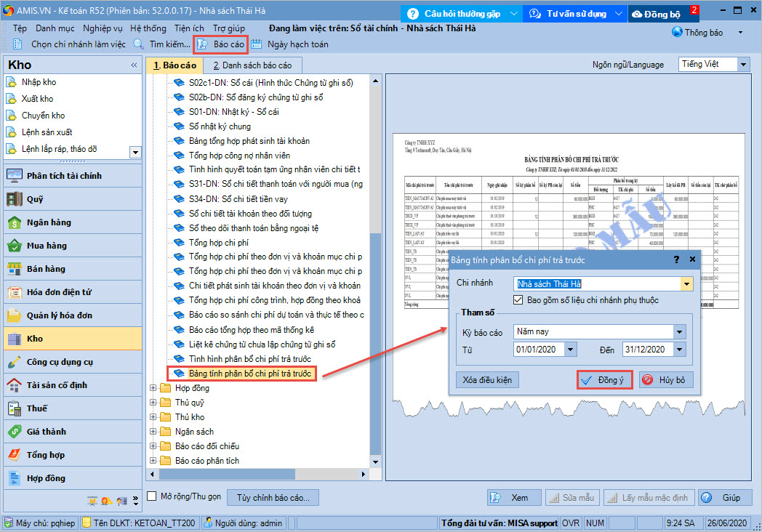Open the Chi nhánh combo box dropdown
Image resolution: width=762 pixels, height=532 pixels.
[686, 284]
